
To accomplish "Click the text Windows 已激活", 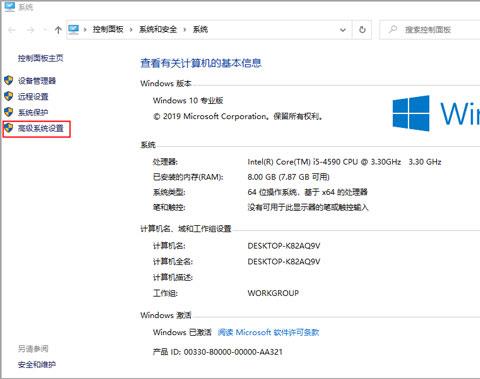I will point(182,332).
